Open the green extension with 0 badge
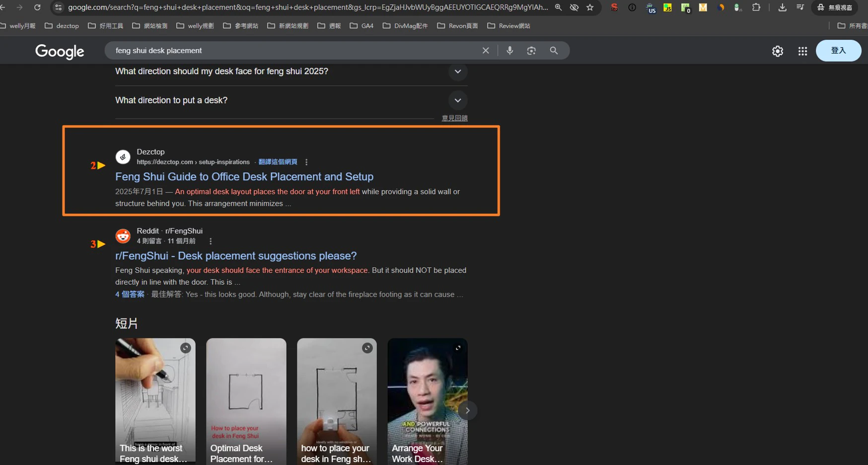 (686, 7)
